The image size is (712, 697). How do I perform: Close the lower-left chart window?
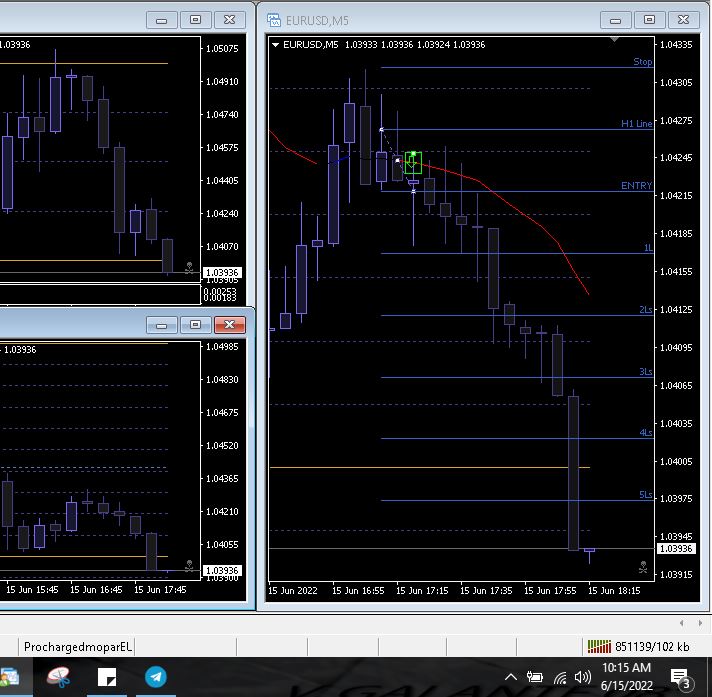tap(229, 325)
